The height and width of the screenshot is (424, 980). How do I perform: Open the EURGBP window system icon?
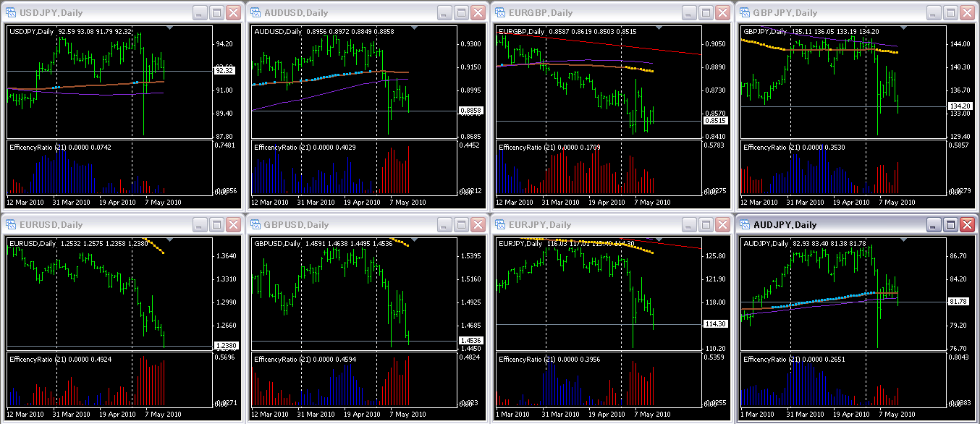click(501, 13)
